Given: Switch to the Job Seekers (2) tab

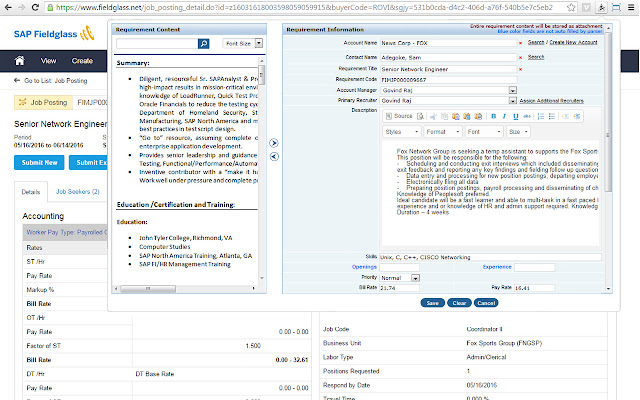Looking at the screenshot, I should tap(78, 191).
